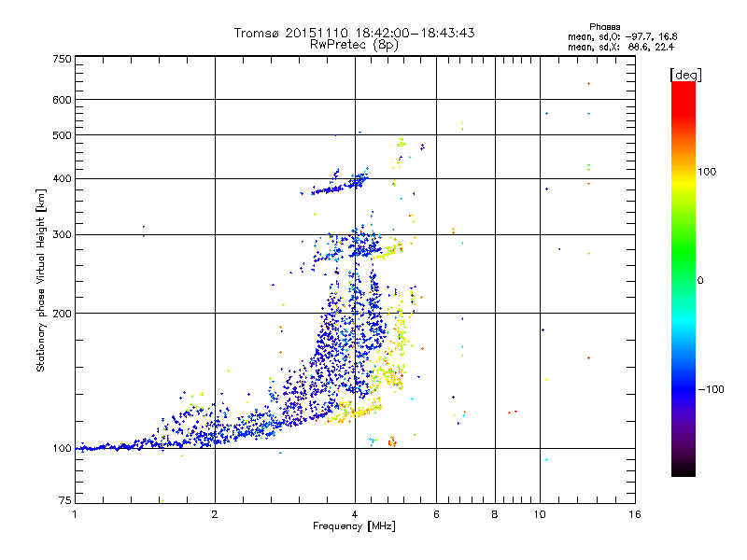Click the y-axis tick label '75'

65,500
